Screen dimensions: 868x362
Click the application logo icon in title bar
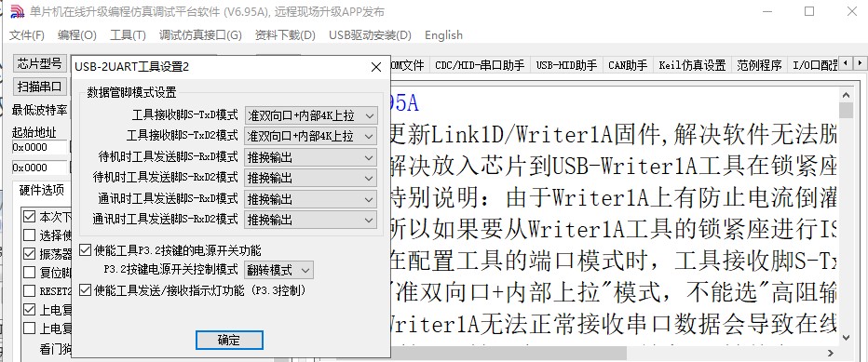click(18, 11)
